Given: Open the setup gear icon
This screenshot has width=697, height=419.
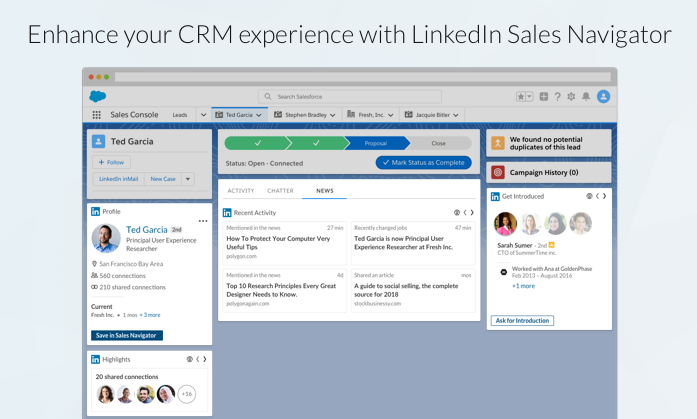Looking at the screenshot, I should coord(572,97).
